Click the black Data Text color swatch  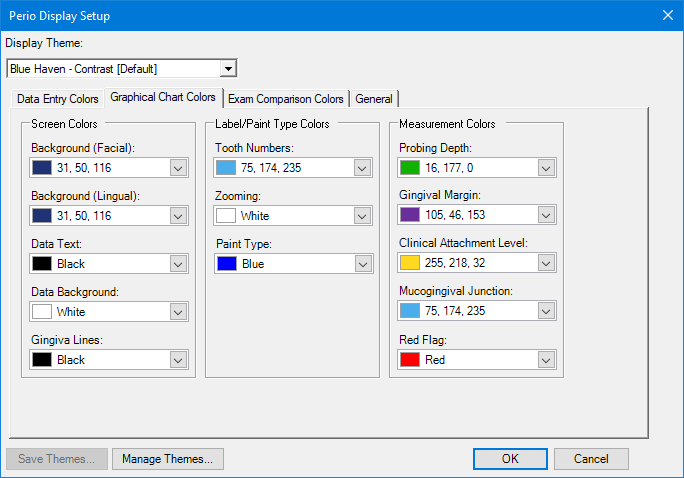tap(42, 264)
